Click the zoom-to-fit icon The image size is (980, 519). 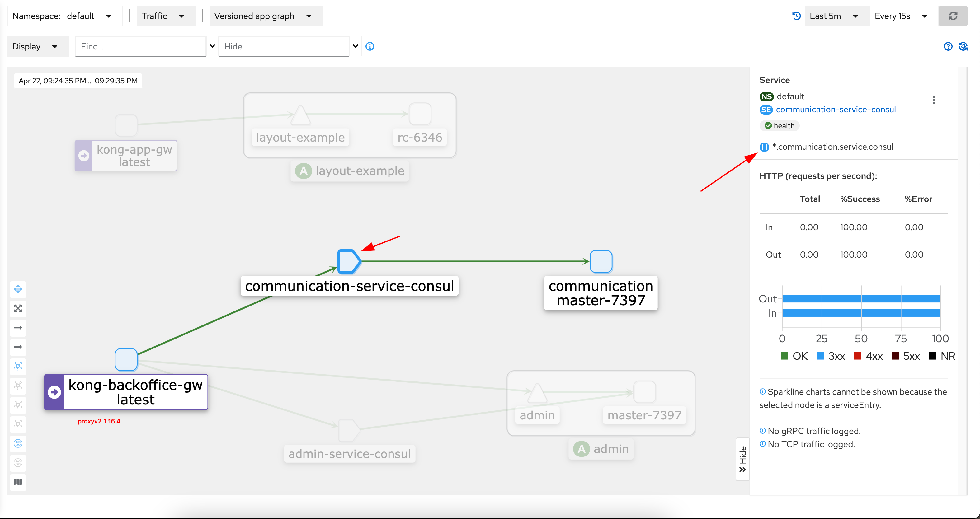pyautogui.click(x=18, y=309)
